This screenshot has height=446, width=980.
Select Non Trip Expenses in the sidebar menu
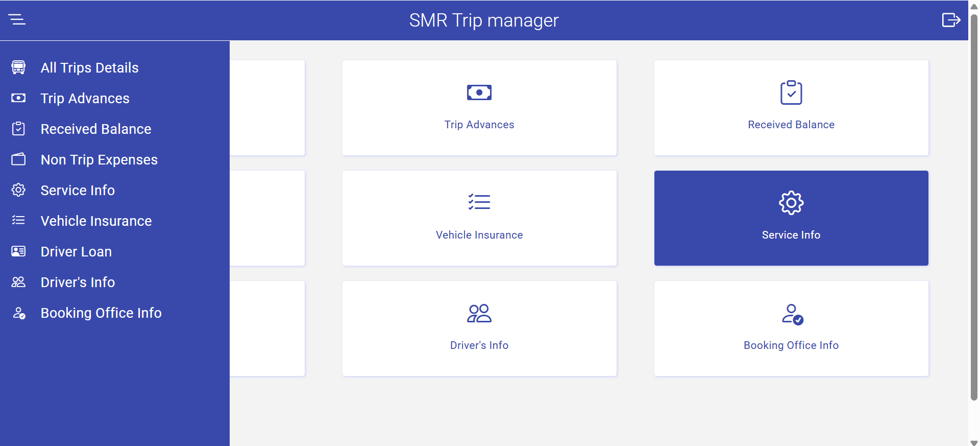point(99,160)
